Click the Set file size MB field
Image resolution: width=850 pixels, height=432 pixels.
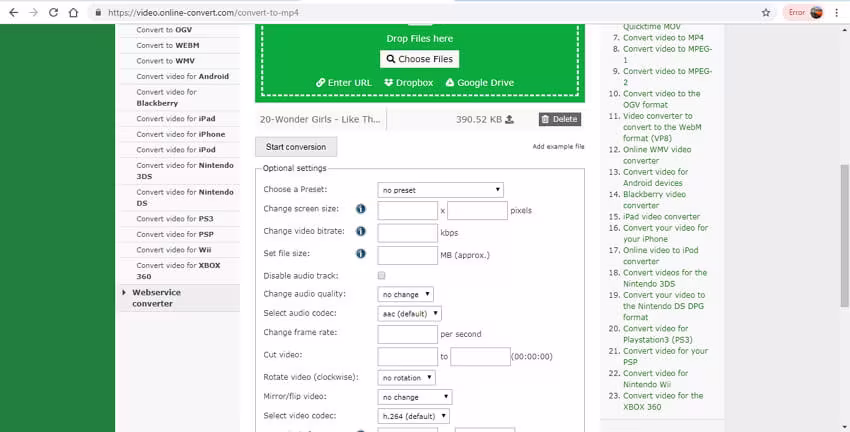point(408,255)
